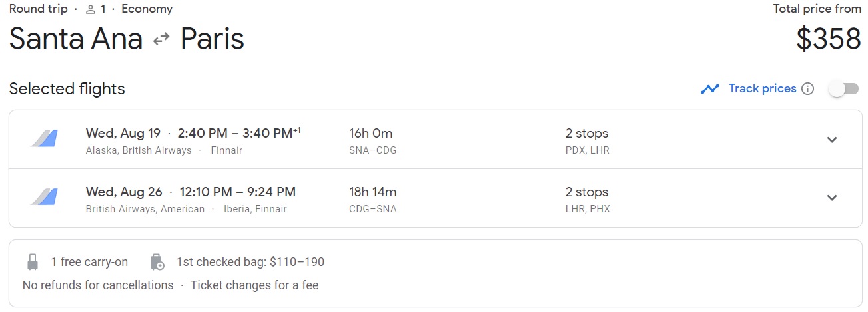The image size is (868, 312).
Task: Click the airline logo for the Aug 26 flight
Action: [x=44, y=197]
